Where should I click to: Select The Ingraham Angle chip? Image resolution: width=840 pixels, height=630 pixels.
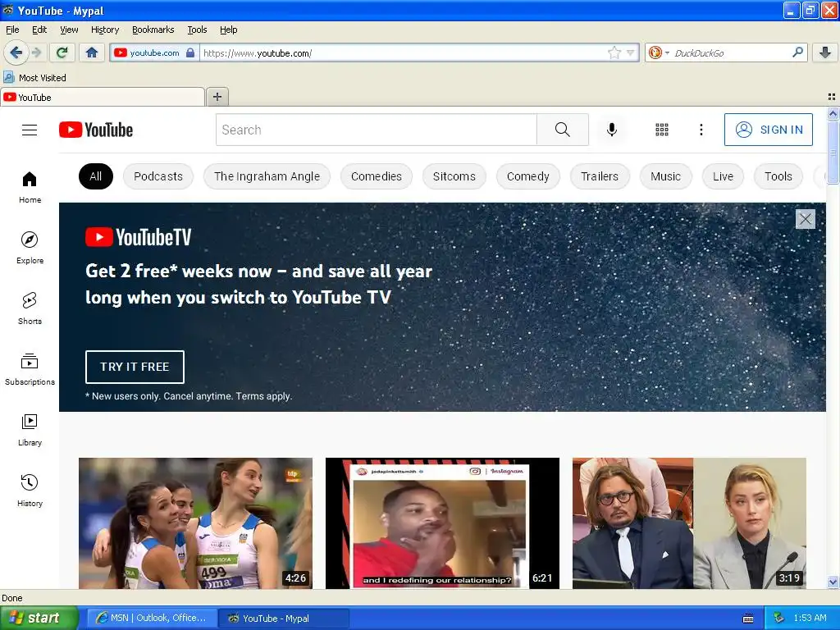pyautogui.click(x=267, y=176)
